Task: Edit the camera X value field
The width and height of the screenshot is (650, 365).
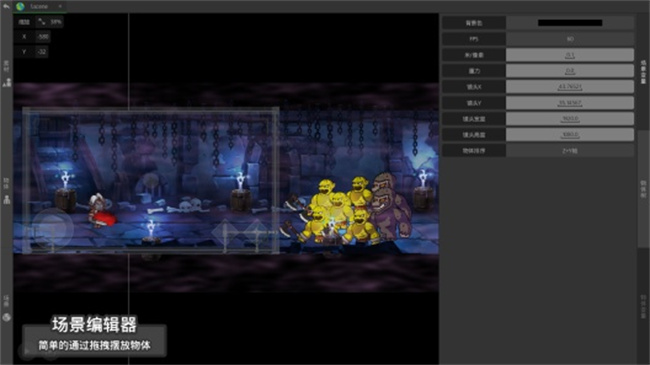Action: (x=570, y=87)
